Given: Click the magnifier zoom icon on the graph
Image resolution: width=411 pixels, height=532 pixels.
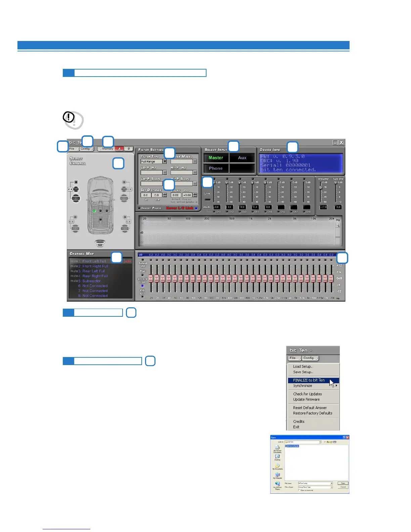Looking at the screenshot, I should click(337, 225).
